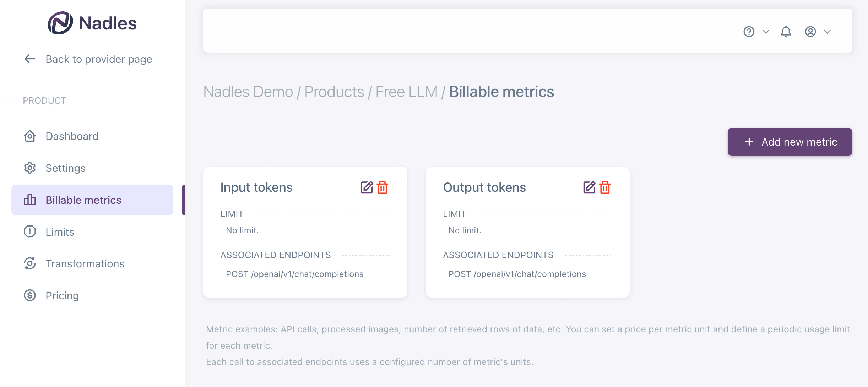Click the Nadles logo

(x=92, y=23)
